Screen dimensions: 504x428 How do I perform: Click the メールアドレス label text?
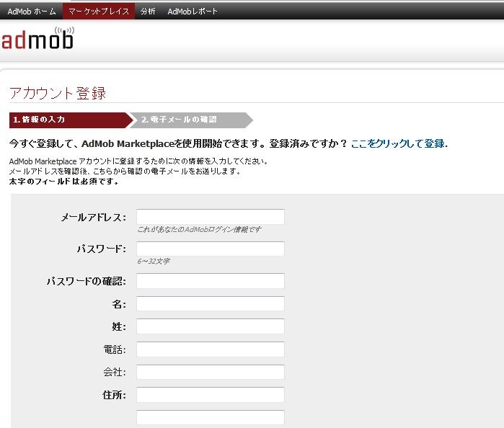(x=93, y=218)
